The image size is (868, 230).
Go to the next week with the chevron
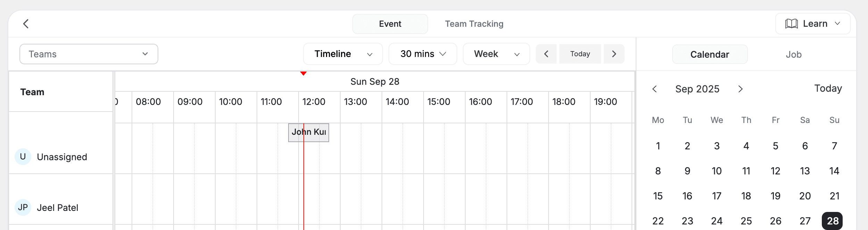pos(614,54)
